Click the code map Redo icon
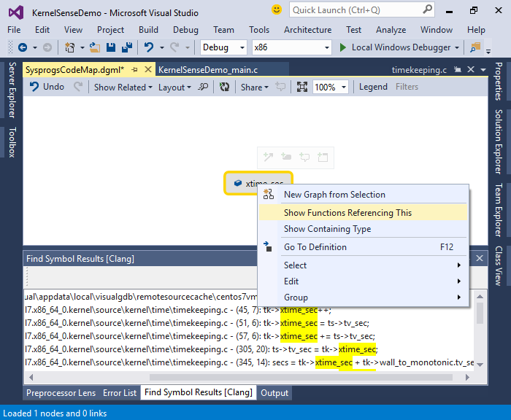The image size is (511, 420). 77,87
